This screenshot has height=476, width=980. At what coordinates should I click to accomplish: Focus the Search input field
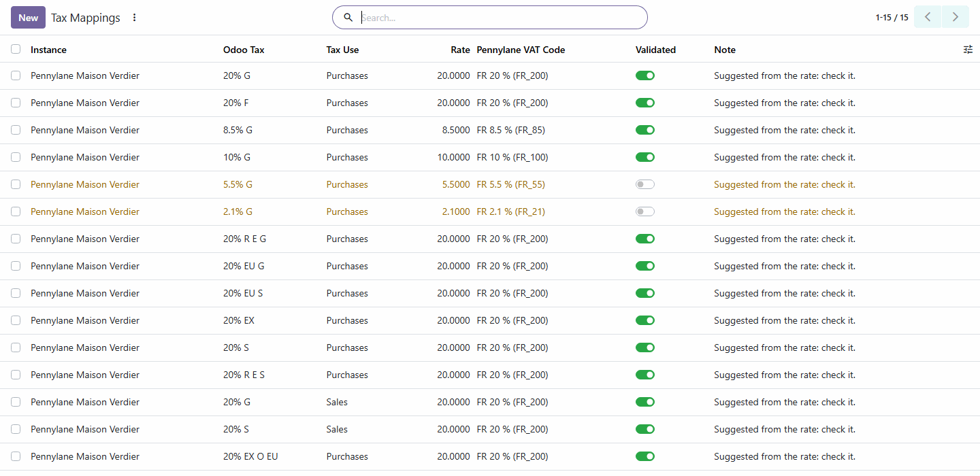pyautogui.click(x=500, y=18)
